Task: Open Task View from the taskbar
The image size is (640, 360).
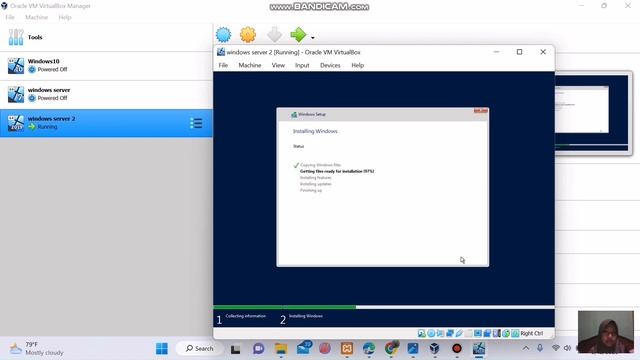Action: [236, 349]
